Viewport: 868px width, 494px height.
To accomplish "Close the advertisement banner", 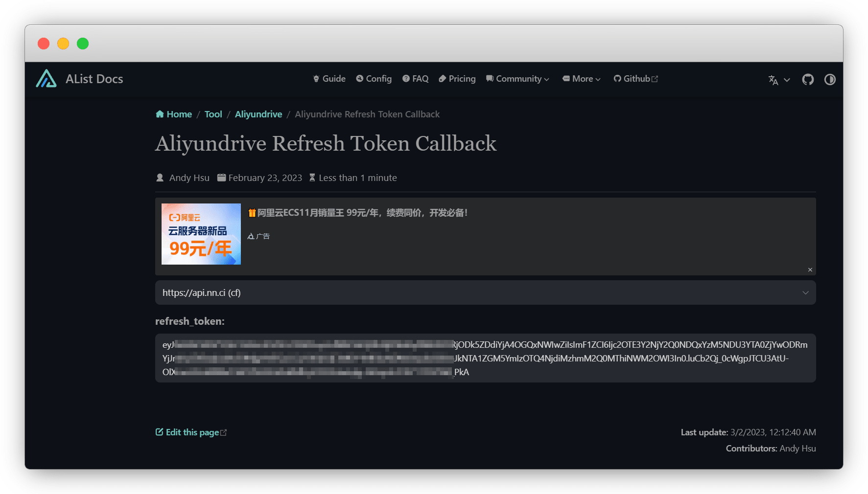I will (x=810, y=269).
